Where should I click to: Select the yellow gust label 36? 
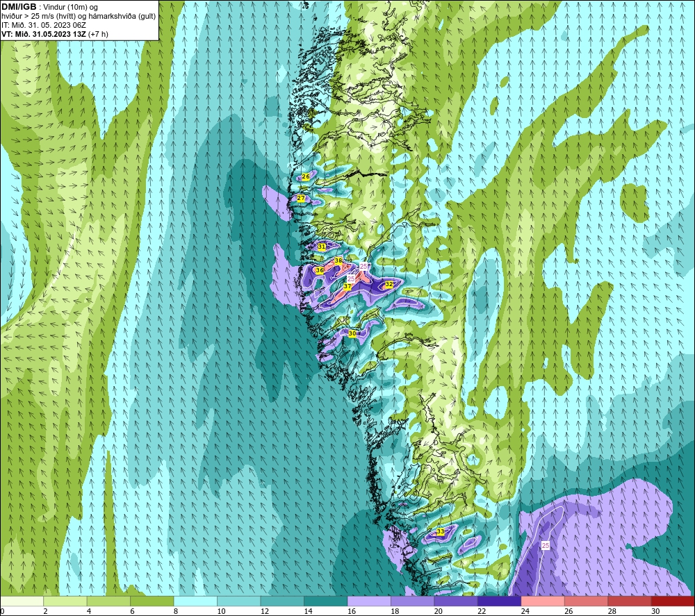click(x=320, y=269)
